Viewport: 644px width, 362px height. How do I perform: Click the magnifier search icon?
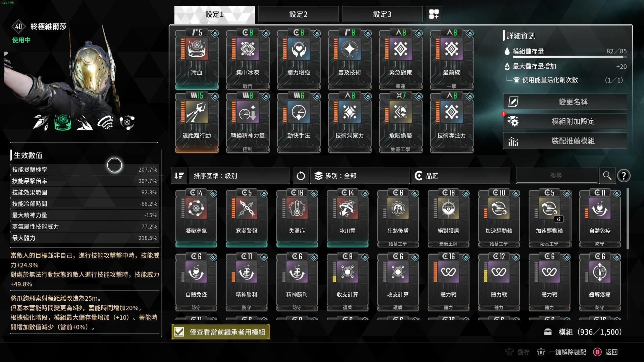pos(607,176)
